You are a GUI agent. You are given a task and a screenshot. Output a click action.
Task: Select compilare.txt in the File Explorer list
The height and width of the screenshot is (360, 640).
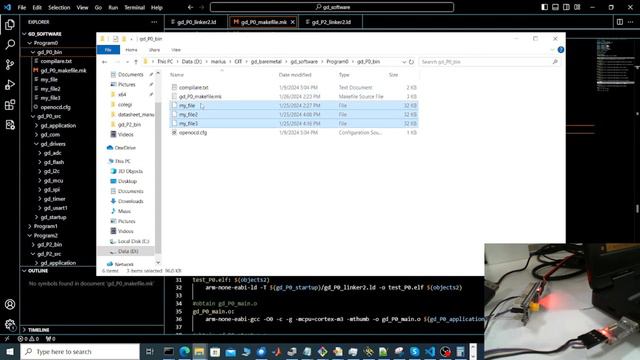pos(193,87)
